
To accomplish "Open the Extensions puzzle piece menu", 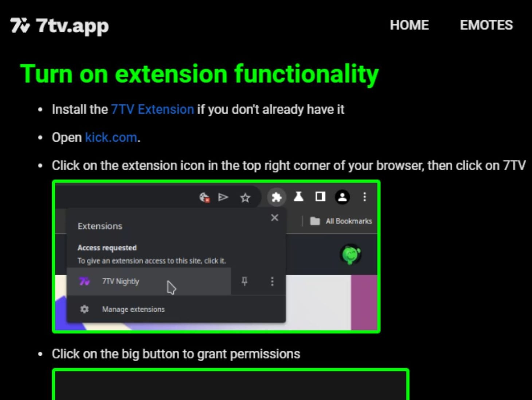I will coord(277,197).
